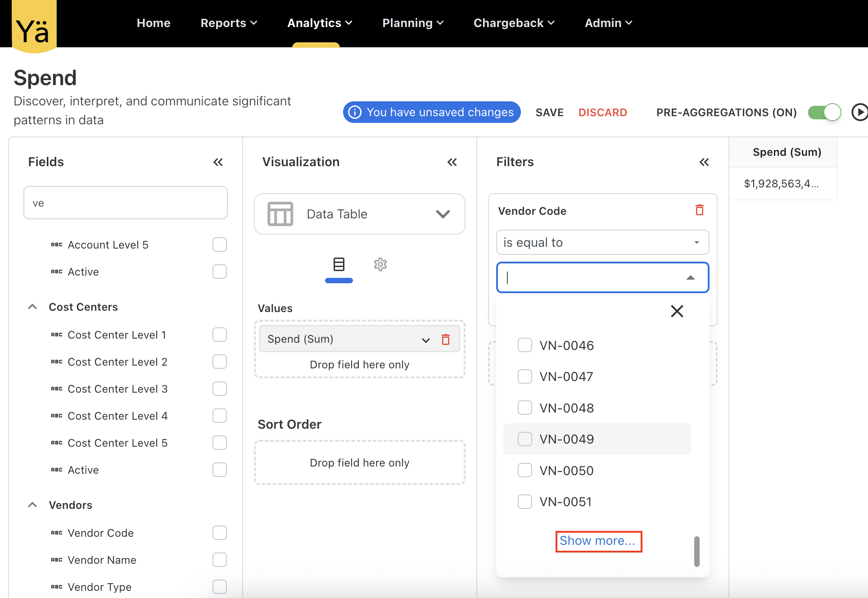This screenshot has height=598, width=868.
Task: Select the data rows layout tab icon
Action: point(339,264)
